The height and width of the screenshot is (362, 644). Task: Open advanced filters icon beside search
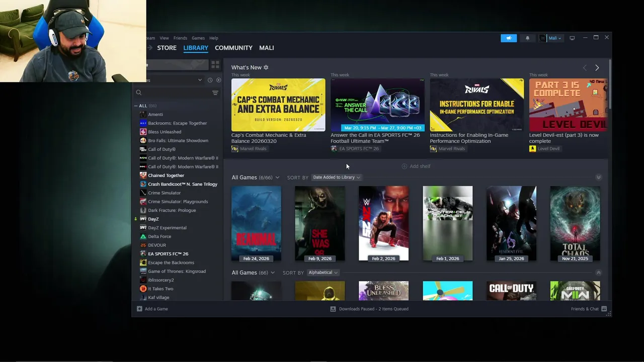coord(215,93)
